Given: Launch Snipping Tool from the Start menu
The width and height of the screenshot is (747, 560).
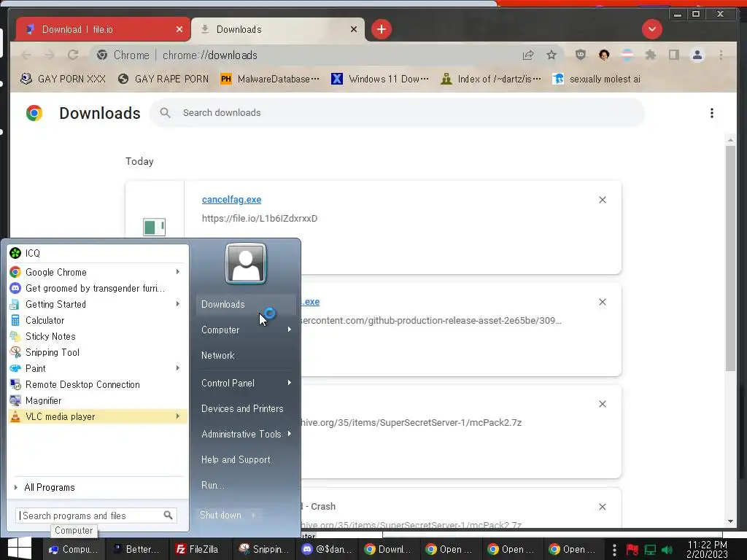Looking at the screenshot, I should (x=98, y=352).
